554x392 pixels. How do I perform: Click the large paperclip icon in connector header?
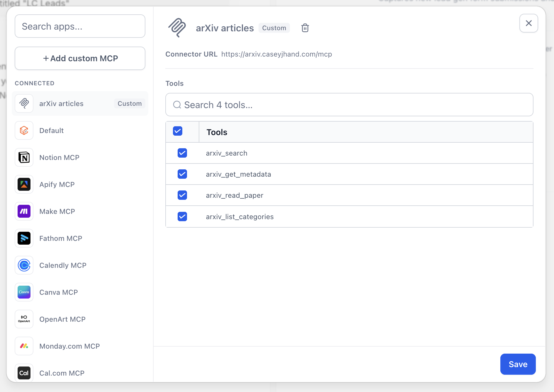(177, 28)
